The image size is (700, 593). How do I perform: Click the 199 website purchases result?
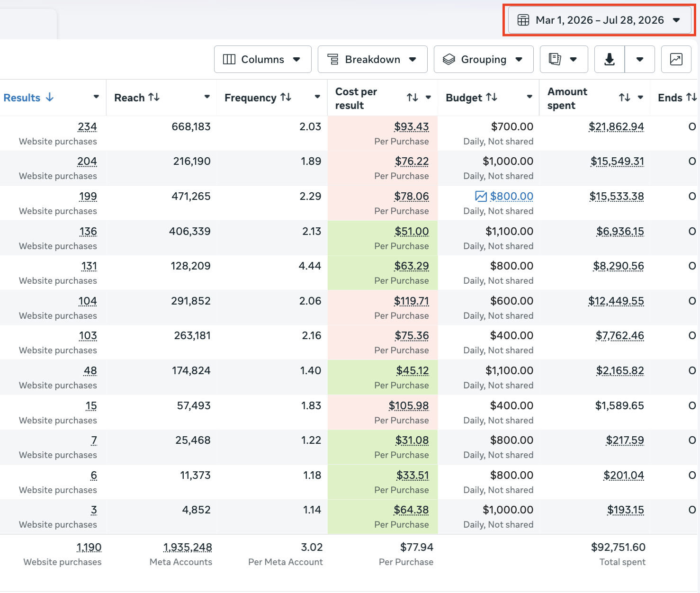pyautogui.click(x=88, y=197)
